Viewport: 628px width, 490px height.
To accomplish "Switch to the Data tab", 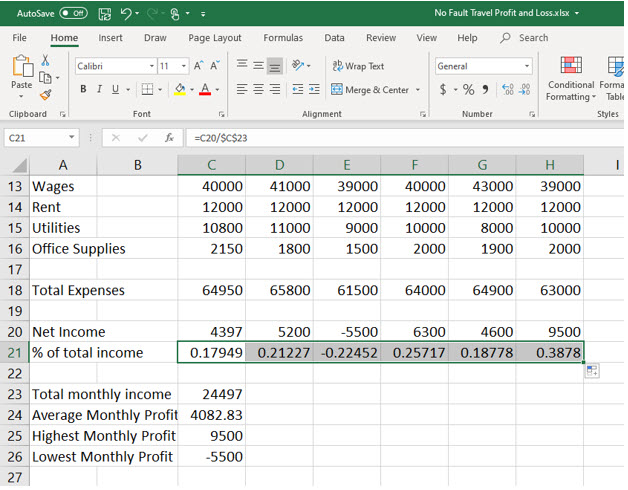I will 334,38.
